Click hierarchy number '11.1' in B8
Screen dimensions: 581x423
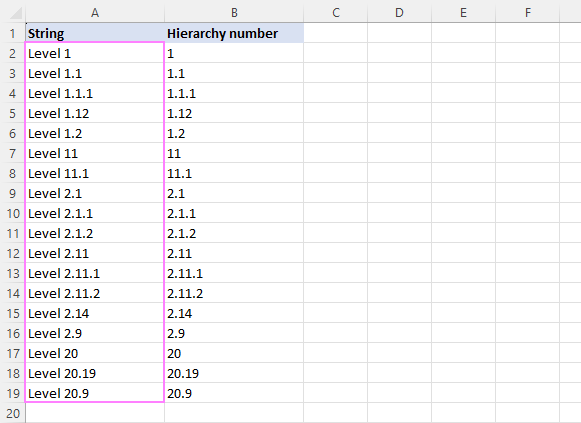[234, 173]
